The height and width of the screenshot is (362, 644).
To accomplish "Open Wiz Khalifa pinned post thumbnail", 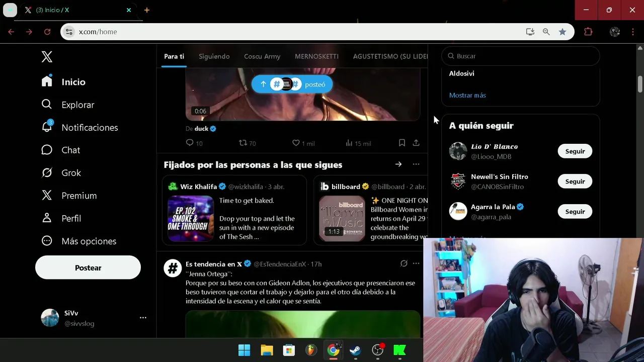I will (x=191, y=219).
